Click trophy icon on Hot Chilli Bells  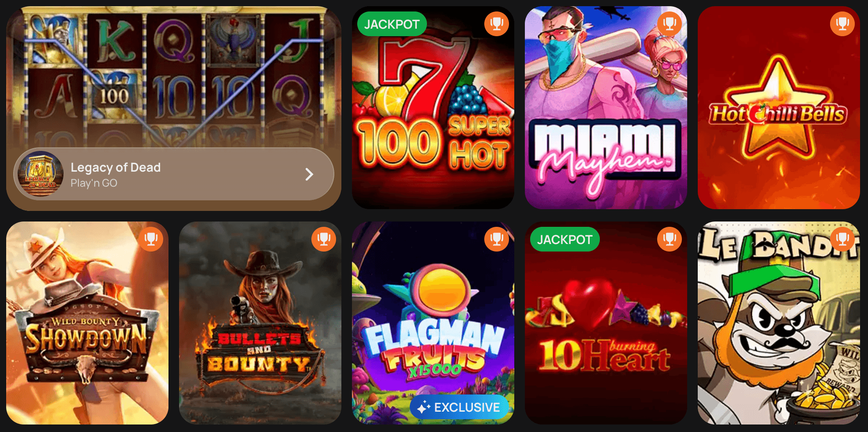pos(842,24)
